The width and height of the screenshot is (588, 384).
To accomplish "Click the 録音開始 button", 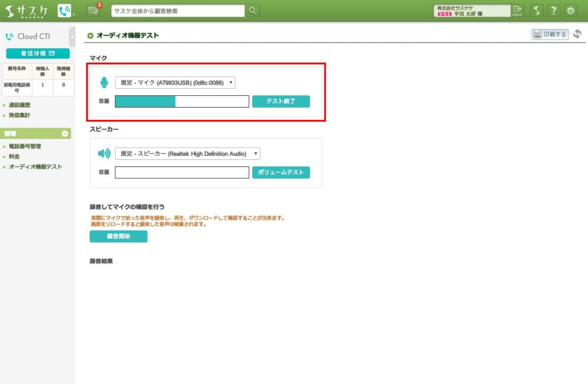I will pyautogui.click(x=119, y=236).
